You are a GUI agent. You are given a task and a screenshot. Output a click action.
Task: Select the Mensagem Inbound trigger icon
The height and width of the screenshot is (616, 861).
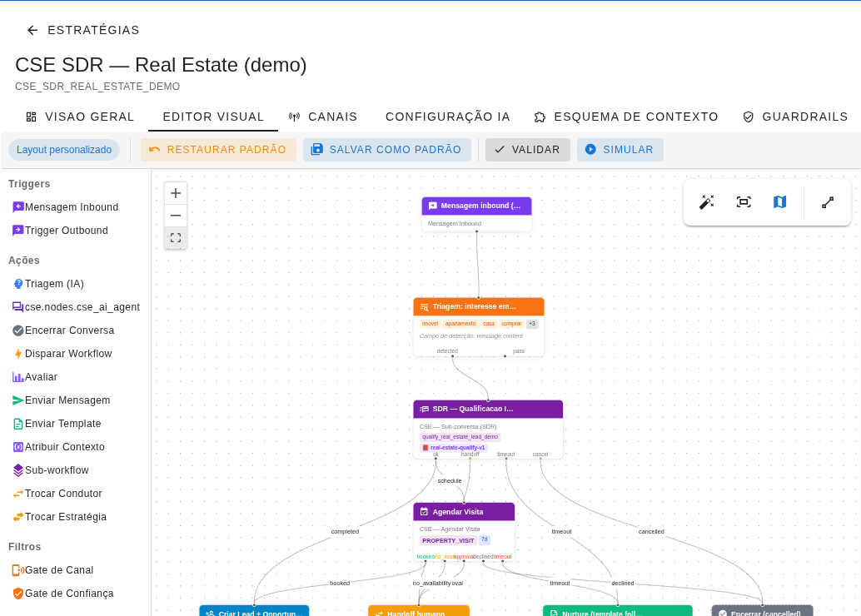(18, 207)
